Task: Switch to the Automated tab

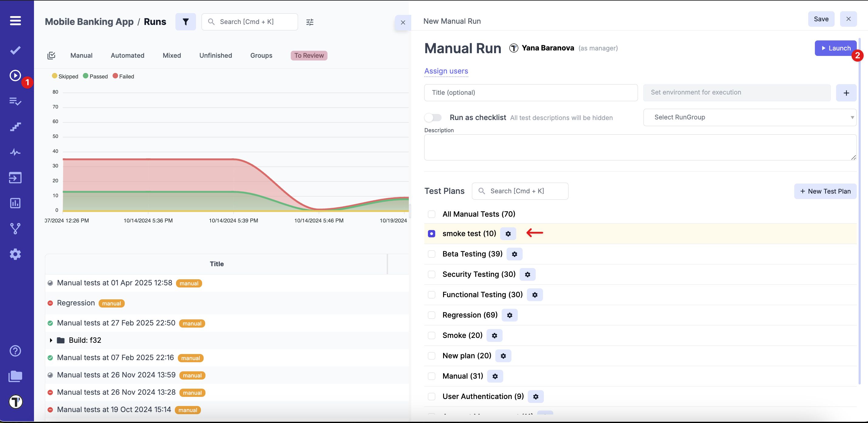Action: click(x=127, y=55)
